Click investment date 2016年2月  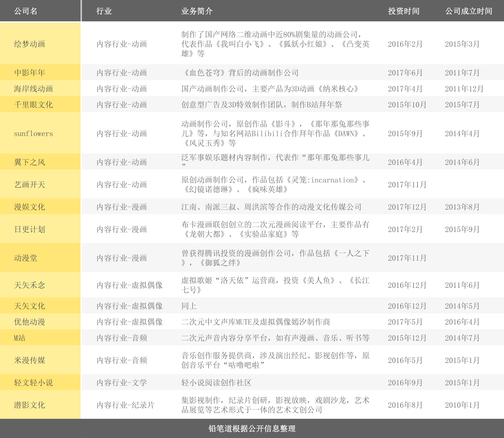pos(405,44)
